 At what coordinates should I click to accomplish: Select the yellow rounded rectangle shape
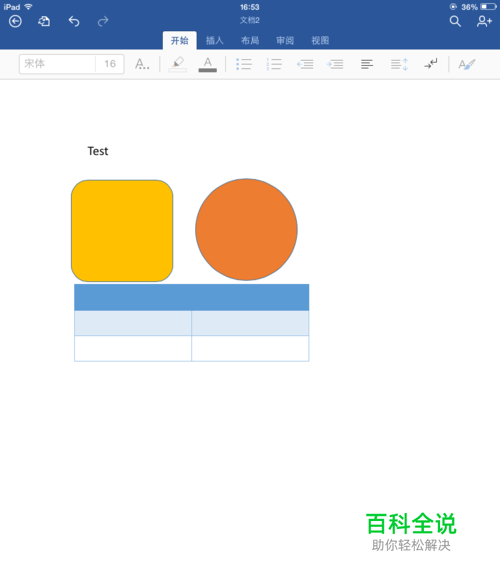(122, 231)
